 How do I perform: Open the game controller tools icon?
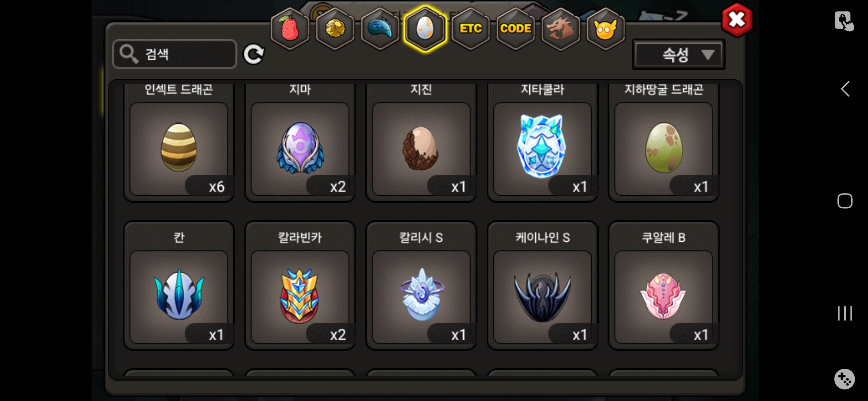(845, 379)
